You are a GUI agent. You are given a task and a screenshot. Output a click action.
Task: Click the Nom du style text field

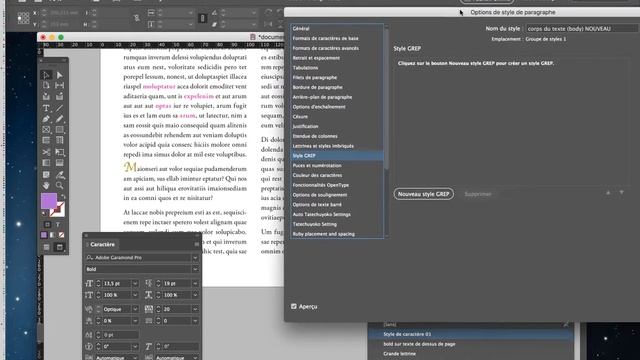[x=581, y=29]
